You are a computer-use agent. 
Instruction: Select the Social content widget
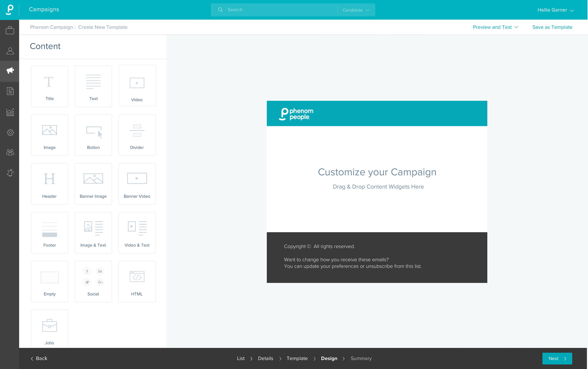point(93,281)
